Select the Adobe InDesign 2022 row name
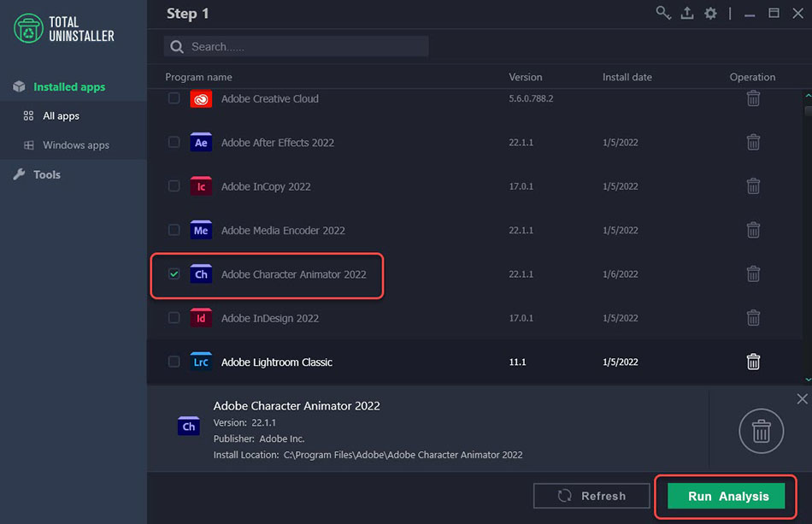 click(270, 319)
